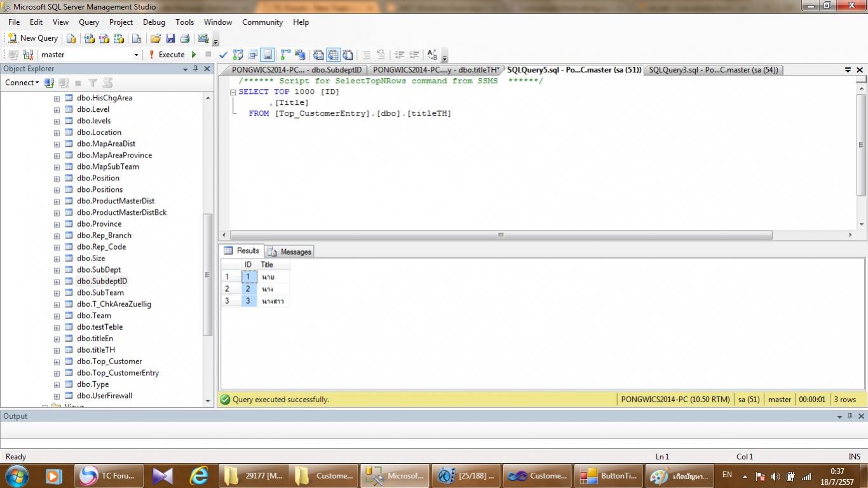The width and height of the screenshot is (868, 488).
Task: Toggle IntelliSense Enabled
Action: coord(268,55)
